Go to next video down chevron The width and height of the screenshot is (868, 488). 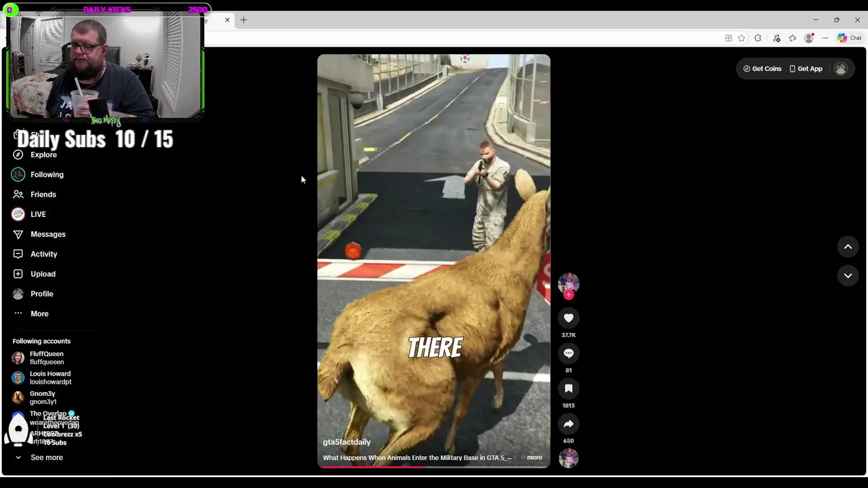point(848,276)
